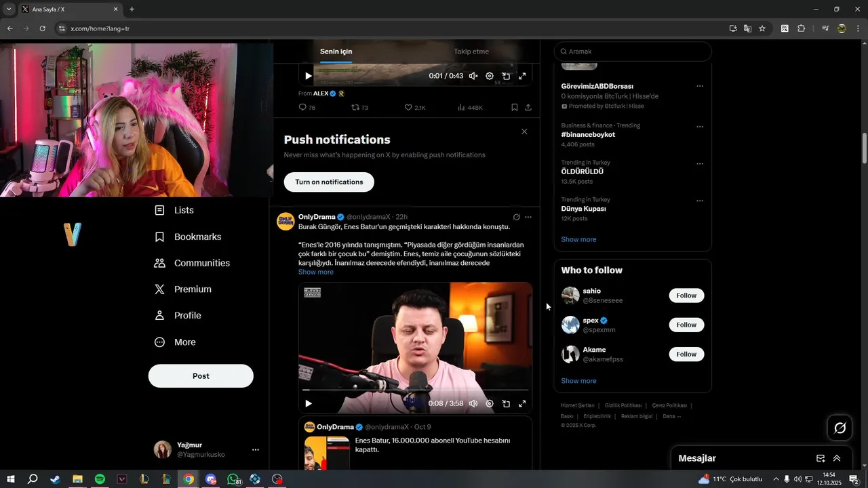
Task: Follow spex
Action: coord(686,325)
